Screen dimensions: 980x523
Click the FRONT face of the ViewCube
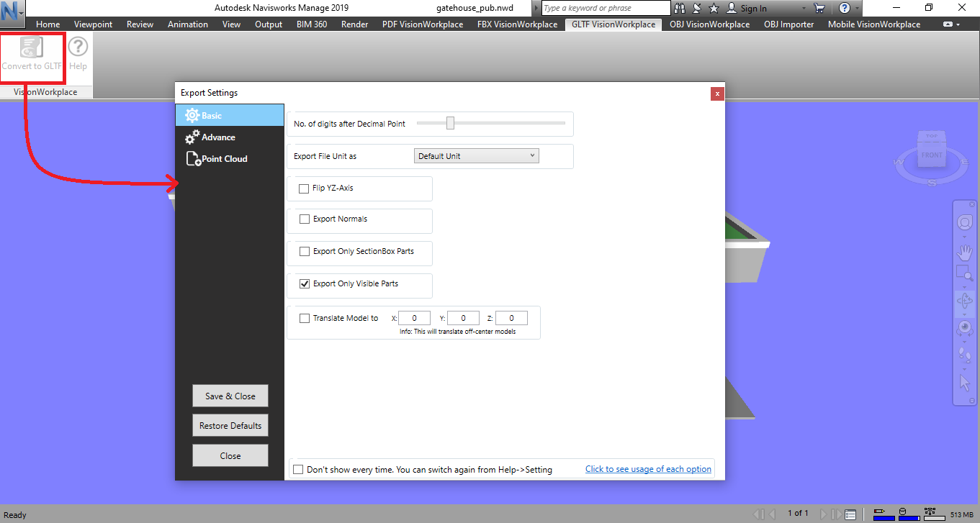932,155
